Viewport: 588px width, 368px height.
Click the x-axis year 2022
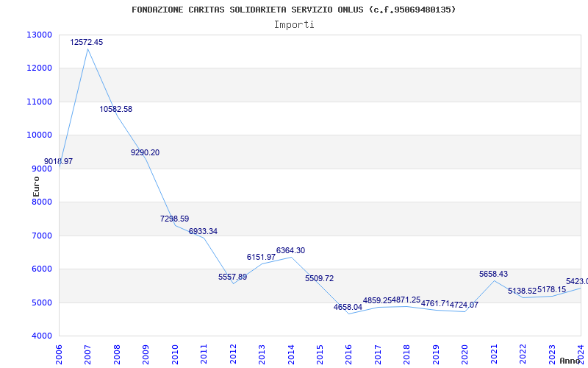pos(523,355)
